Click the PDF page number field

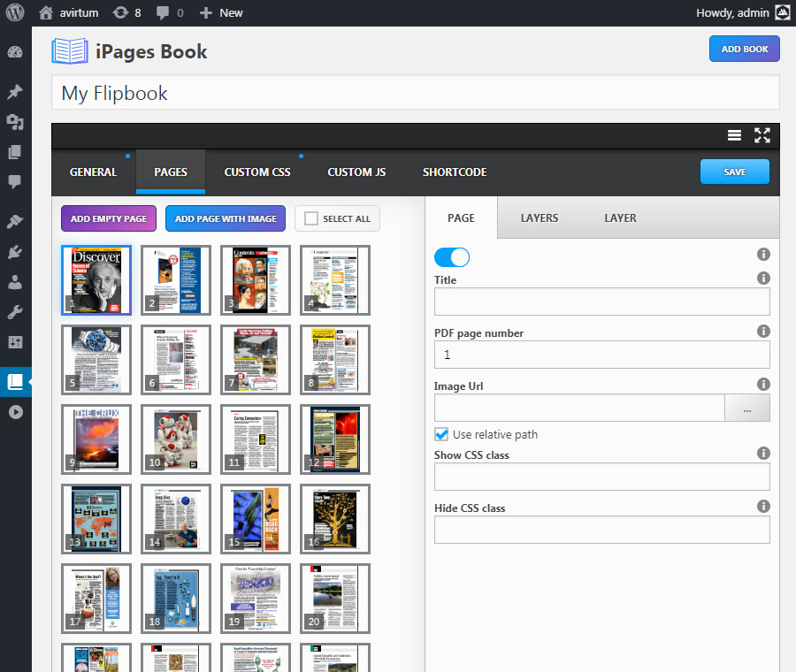pos(602,355)
